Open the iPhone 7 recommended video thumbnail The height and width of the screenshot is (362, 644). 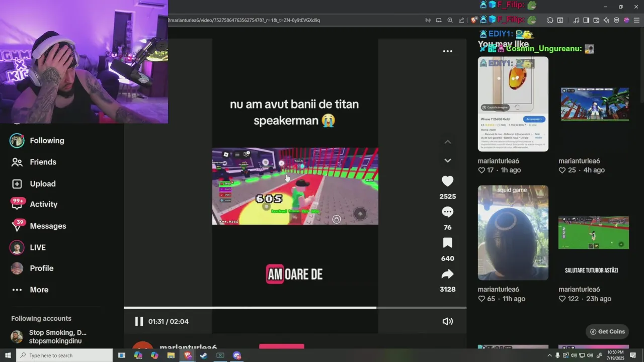point(513,104)
